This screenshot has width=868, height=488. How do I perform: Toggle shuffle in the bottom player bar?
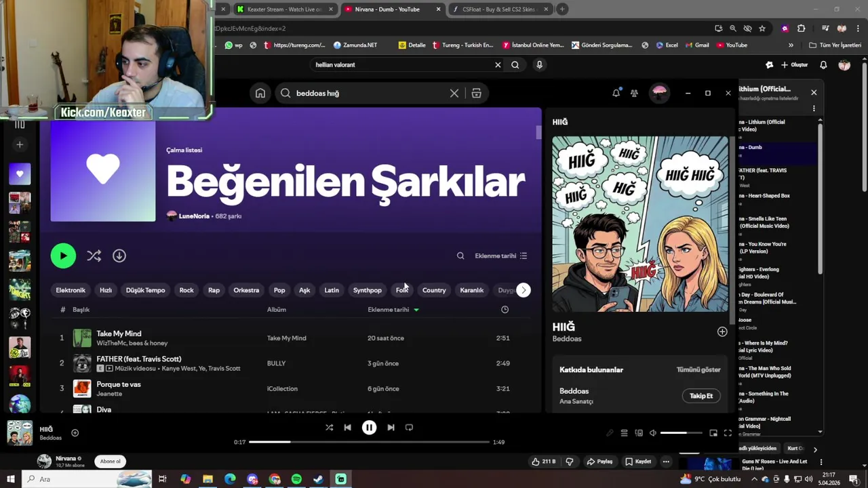click(x=329, y=428)
